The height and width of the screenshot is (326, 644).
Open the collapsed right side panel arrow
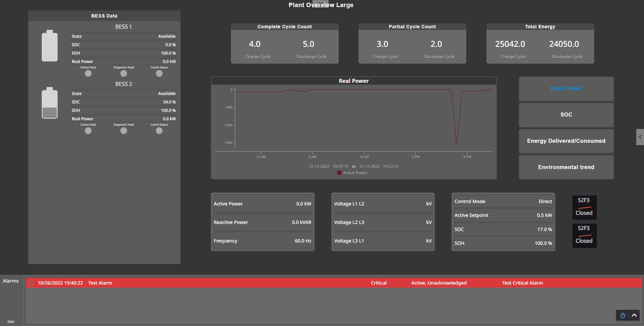pos(640,137)
